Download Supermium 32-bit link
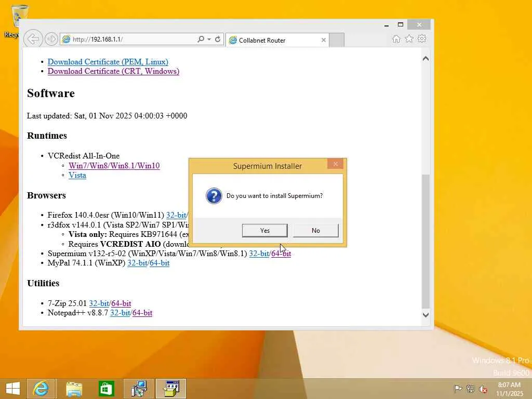Viewport: 532px width, 399px height. [x=259, y=254]
